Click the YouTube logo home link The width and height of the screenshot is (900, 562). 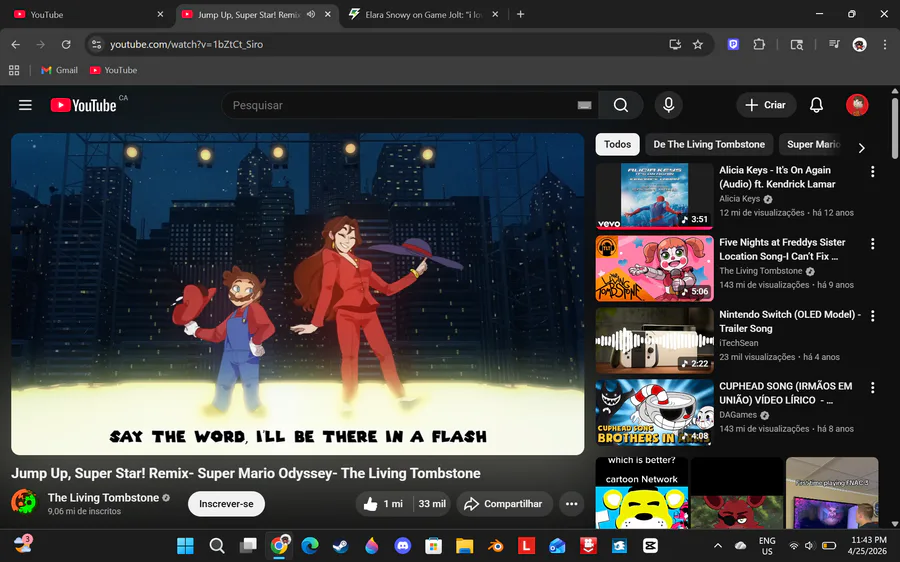pos(84,105)
